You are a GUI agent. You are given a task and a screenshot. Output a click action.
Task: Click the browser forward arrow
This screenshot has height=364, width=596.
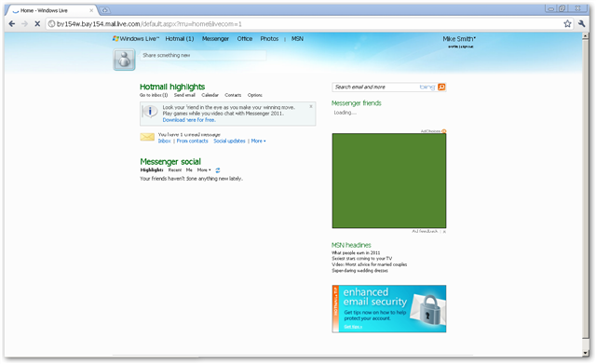(25, 24)
